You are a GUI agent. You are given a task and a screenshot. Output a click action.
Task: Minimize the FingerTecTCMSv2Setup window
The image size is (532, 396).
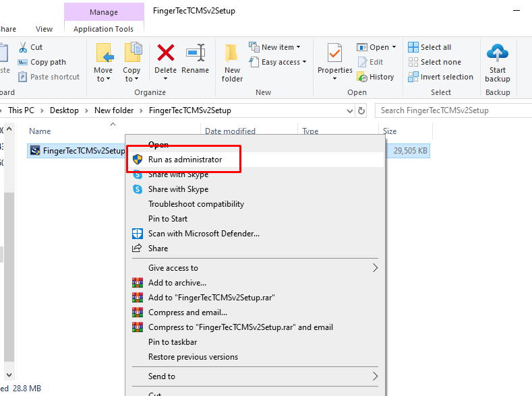(x=516, y=11)
